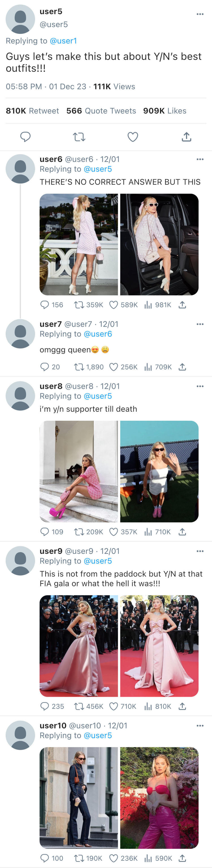Open the @user1 mention link
Screen dimensions: 212x868
pyautogui.click(x=63, y=41)
